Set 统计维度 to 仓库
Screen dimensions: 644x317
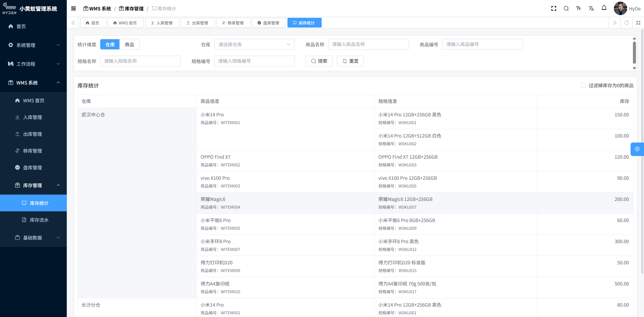110,44
